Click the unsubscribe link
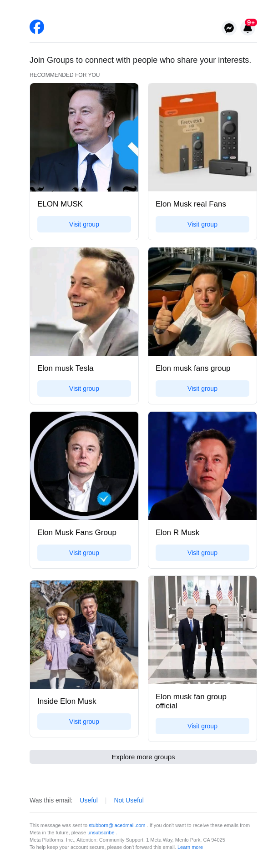This screenshot has height=868, width=273. pyautogui.click(x=101, y=833)
